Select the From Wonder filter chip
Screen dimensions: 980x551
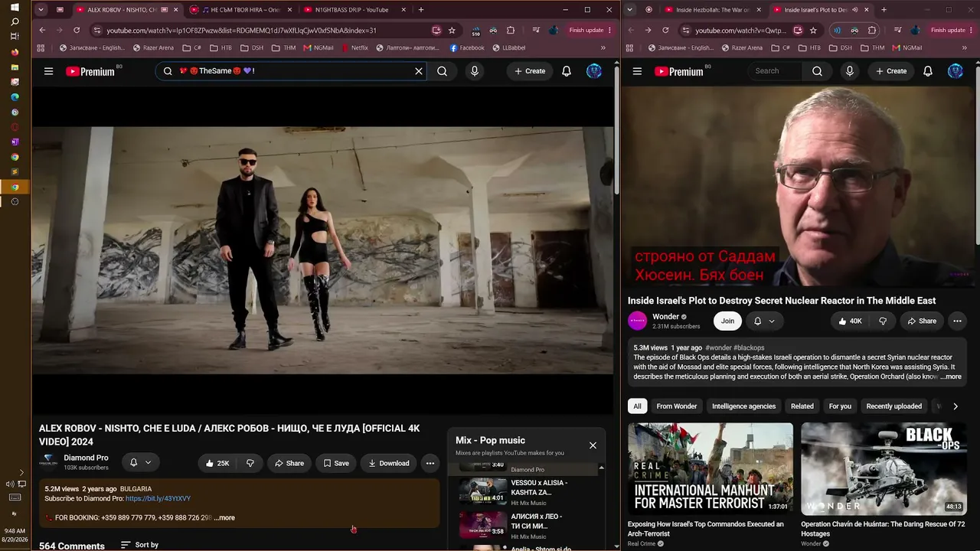677,406
